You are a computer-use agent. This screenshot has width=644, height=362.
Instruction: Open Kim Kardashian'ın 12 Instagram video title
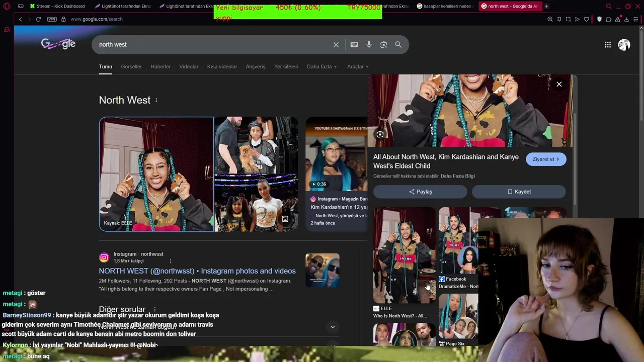coord(339,207)
